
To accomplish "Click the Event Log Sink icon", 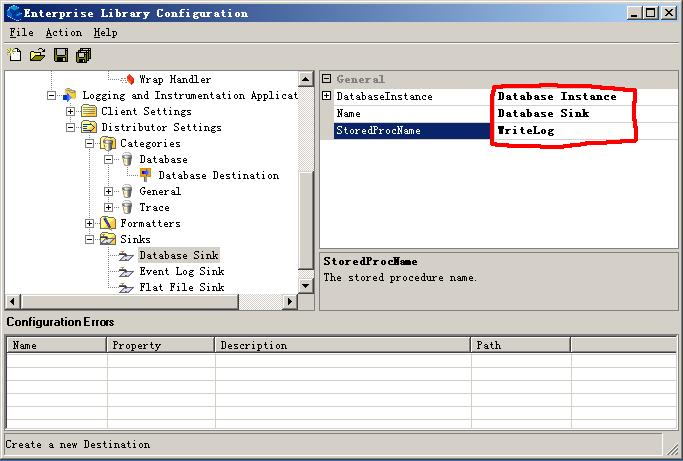I will [x=126, y=271].
